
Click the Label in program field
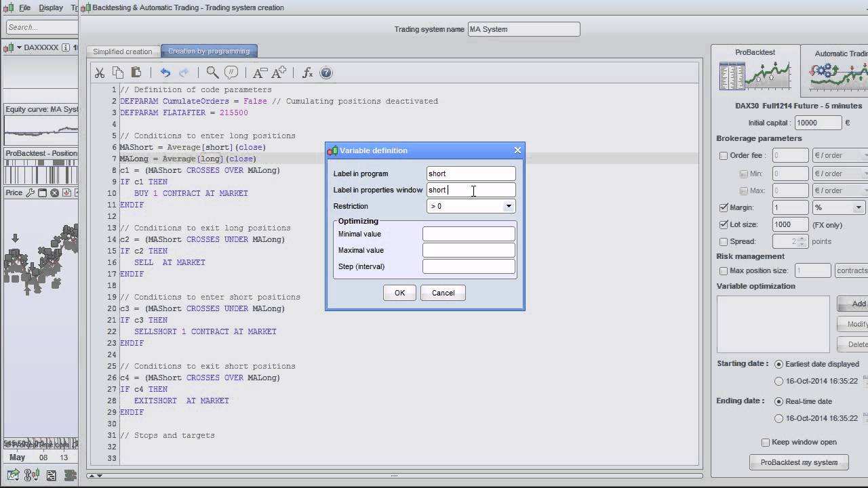[471, 174]
